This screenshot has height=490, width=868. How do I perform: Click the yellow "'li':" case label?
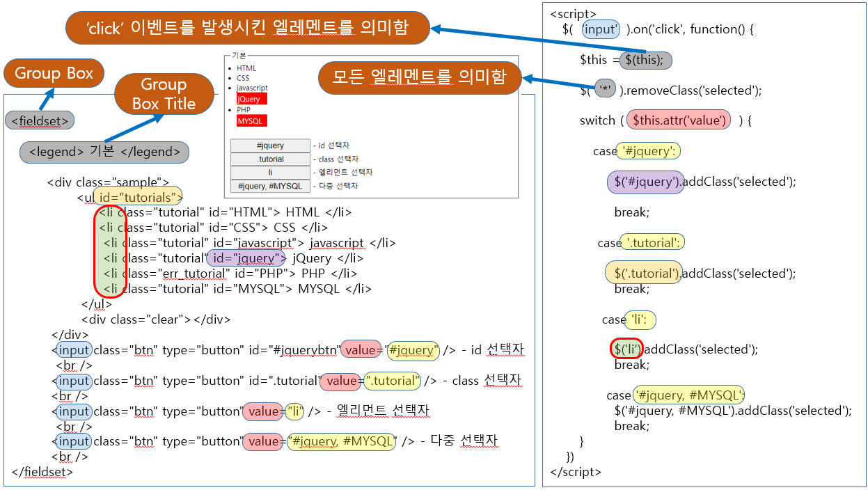640,319
